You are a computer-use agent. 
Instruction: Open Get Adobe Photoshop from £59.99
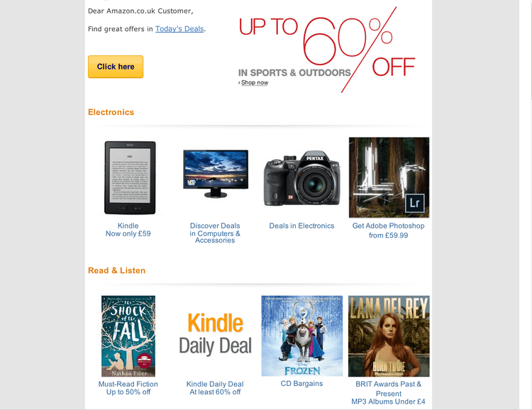[x=389, y=231]
